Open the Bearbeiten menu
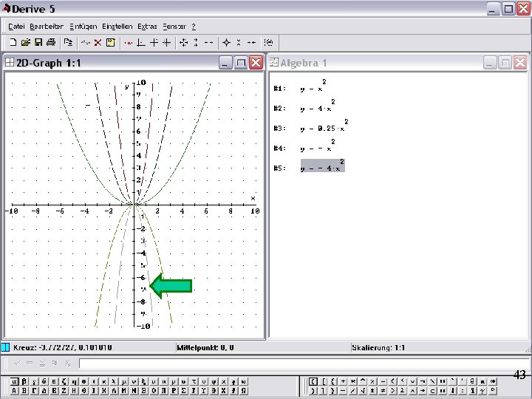Image resolution: width=532 pixels, height=399 pixels. click(x=47, y=26)
